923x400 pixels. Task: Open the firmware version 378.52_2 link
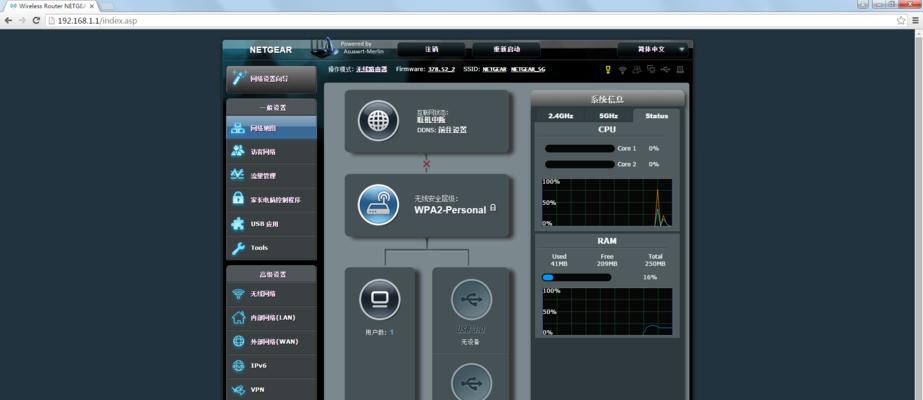coord(441,69)
